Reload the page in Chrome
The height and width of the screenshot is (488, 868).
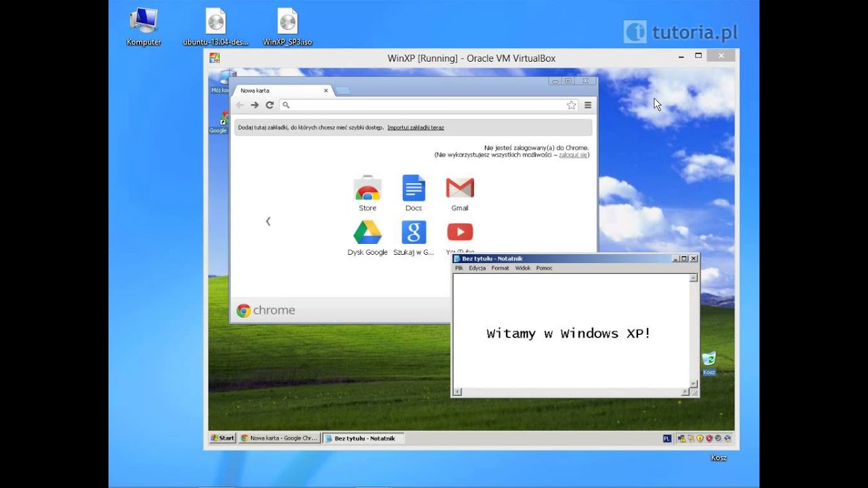(269, 105)
